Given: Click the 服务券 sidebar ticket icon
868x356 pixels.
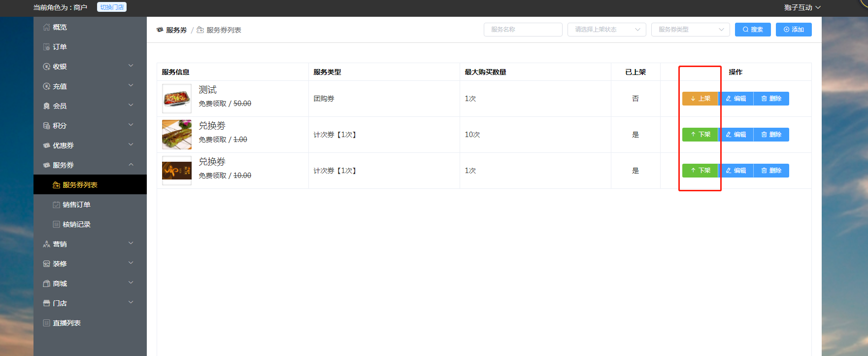Looking at the screenshot, I should [x=46, y=165].
